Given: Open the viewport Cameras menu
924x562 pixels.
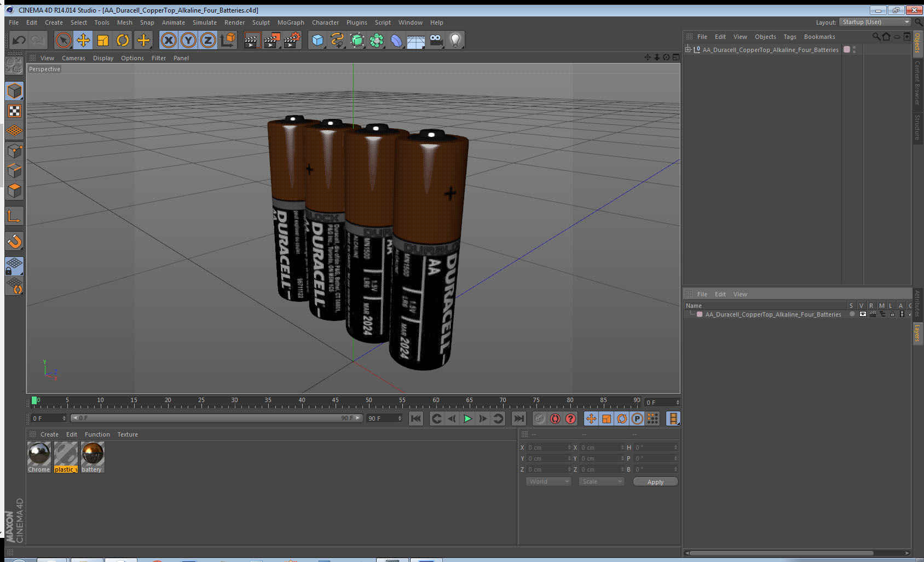Looking at the screenshot, I should click(73, 58).
